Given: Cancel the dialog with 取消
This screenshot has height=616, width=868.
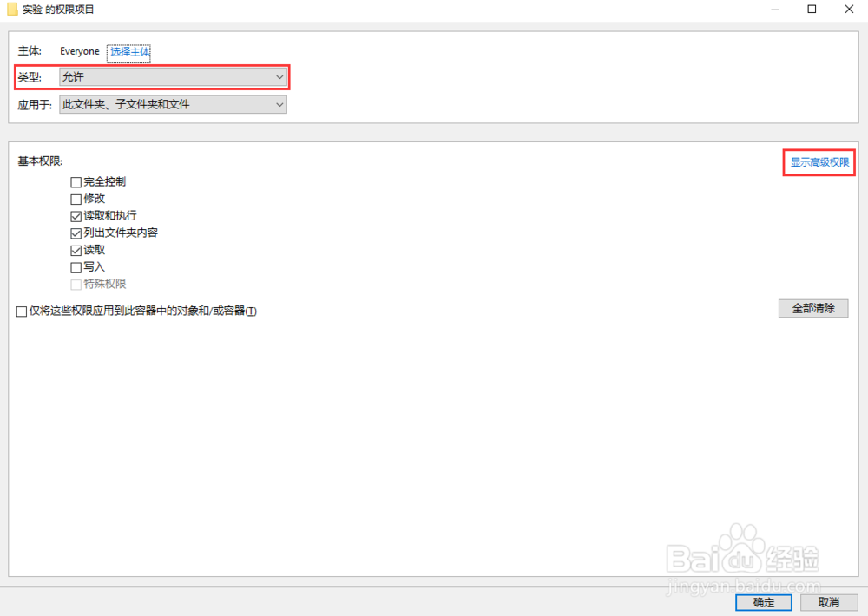Looking at the screenshot, I should click(x=829, y=602).
